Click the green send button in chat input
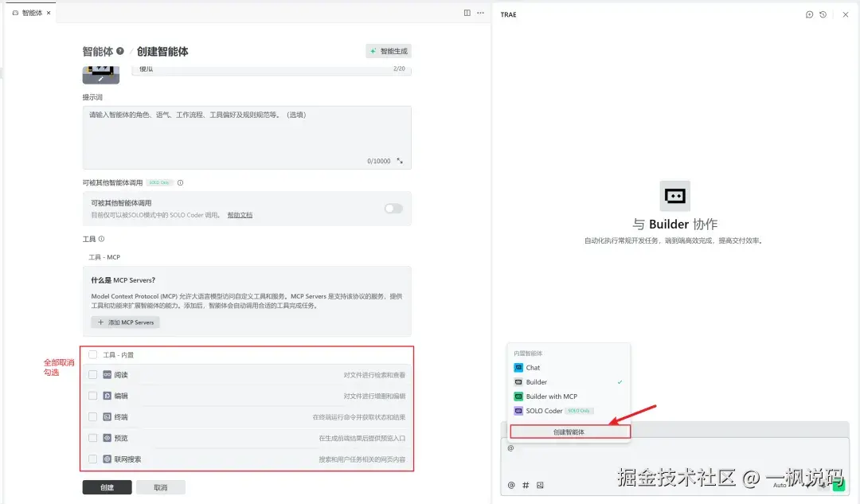This screenshot has width=860, height=504. point(838,485)
